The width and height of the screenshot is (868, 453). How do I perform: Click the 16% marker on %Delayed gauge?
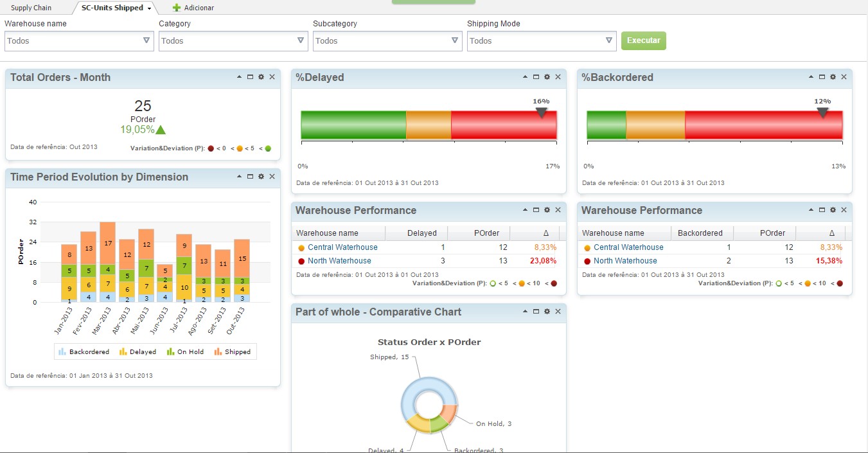541,112
